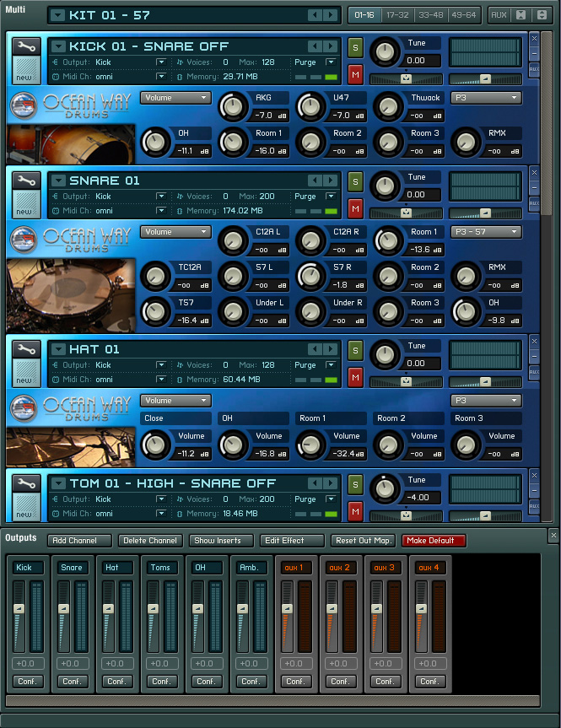Click the Tune knob on KICK 01
This screenshot has height=728, width=561.
click(x=385, y=52)
